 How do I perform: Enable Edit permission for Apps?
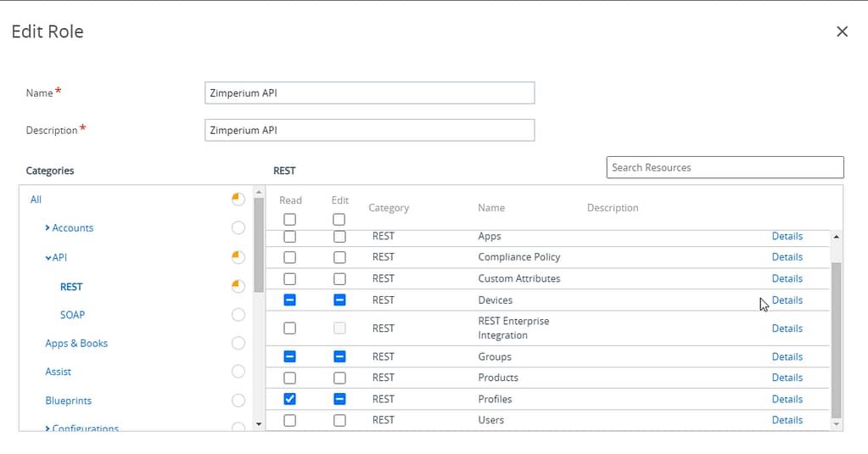pyautogui.click(x=339, y=237)
